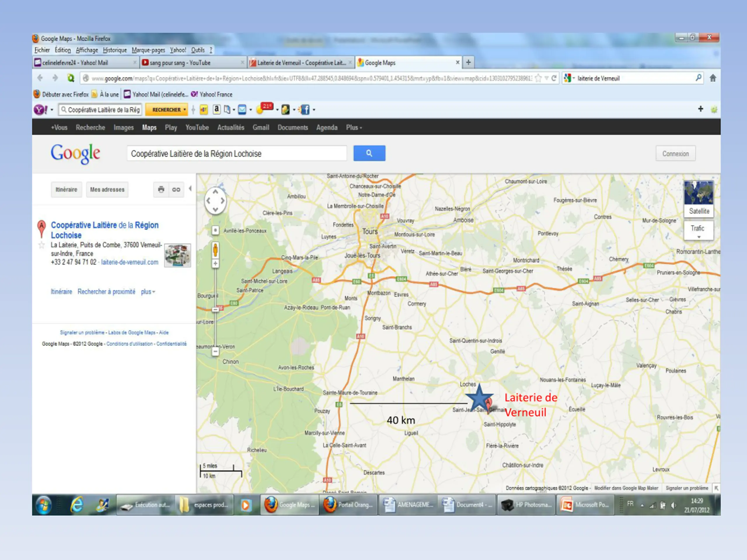Print the map with printer icon
This screenshot has height=560, width=747.
pyautogui.click(x=161, y=189)
